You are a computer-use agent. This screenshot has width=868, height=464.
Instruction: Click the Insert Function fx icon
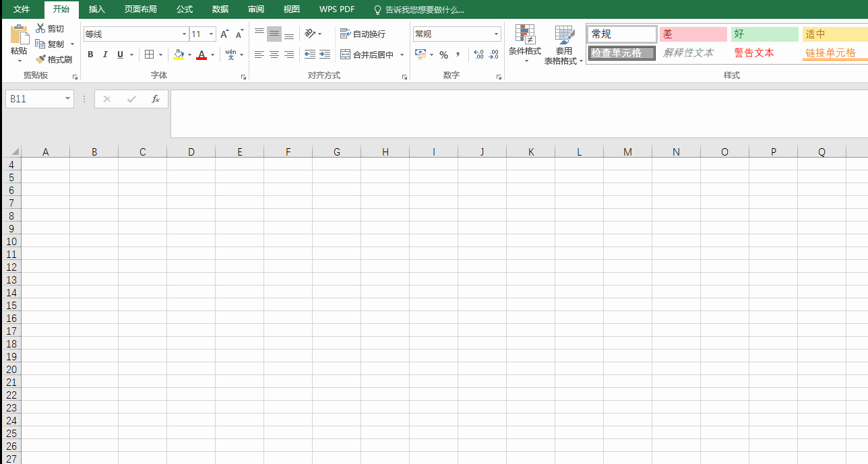click(x=156, y=99)
